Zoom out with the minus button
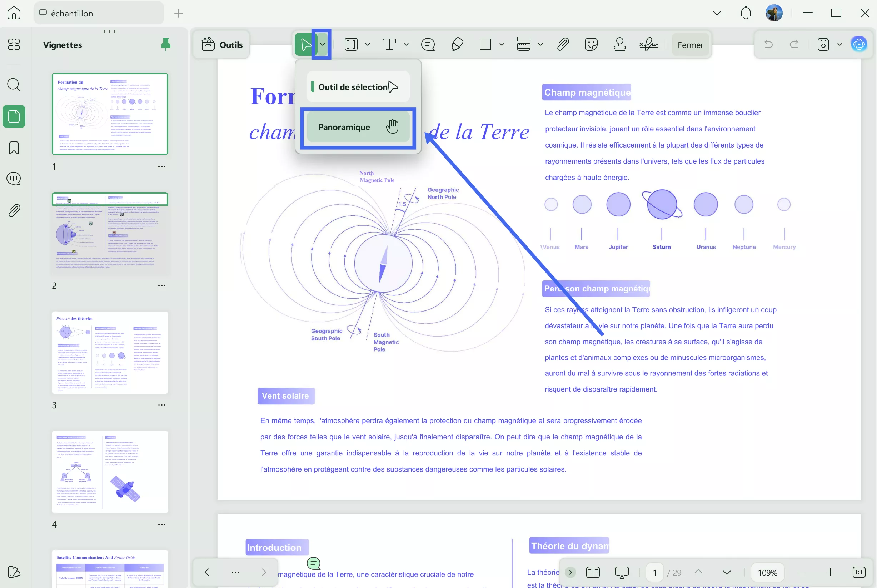Screen dimensions: 877x588 [x=802, y=572]
